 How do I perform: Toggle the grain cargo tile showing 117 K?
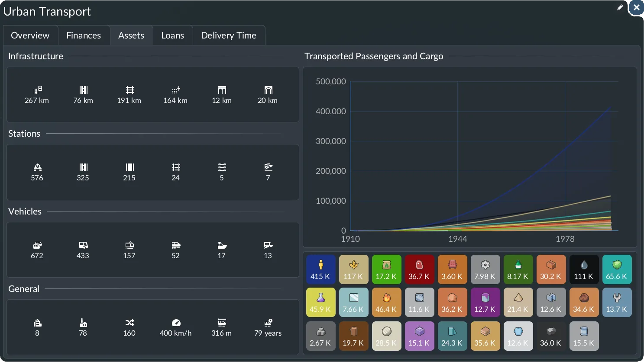pyautogui.click(x=354, y=269)
